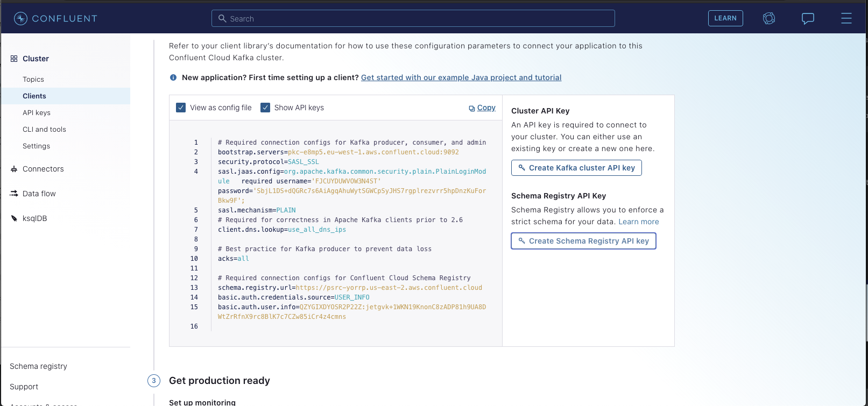The image size is (868, 406).
Task: Click the Confluent logo icon
Action: [20, 18]
